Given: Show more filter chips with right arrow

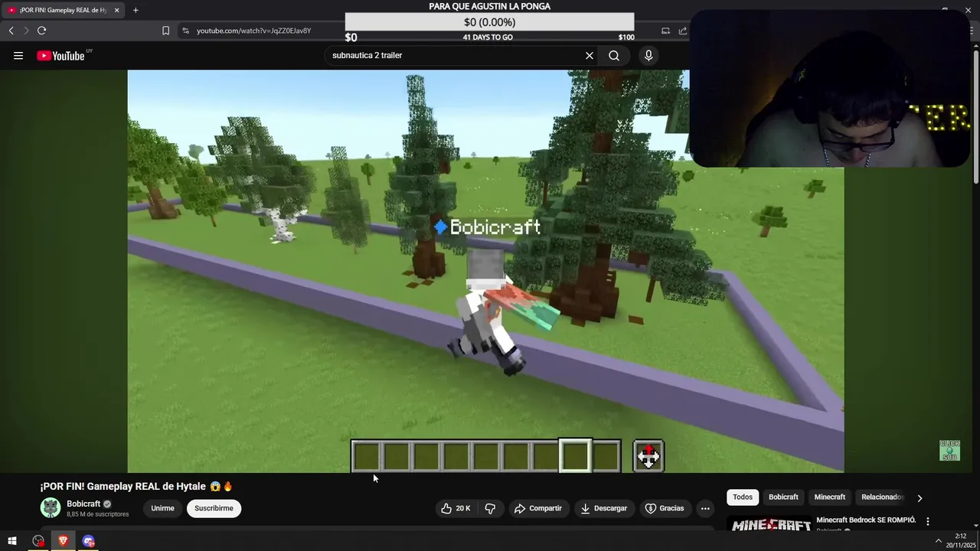Looking at the screenshot, I should click(920, 497).
